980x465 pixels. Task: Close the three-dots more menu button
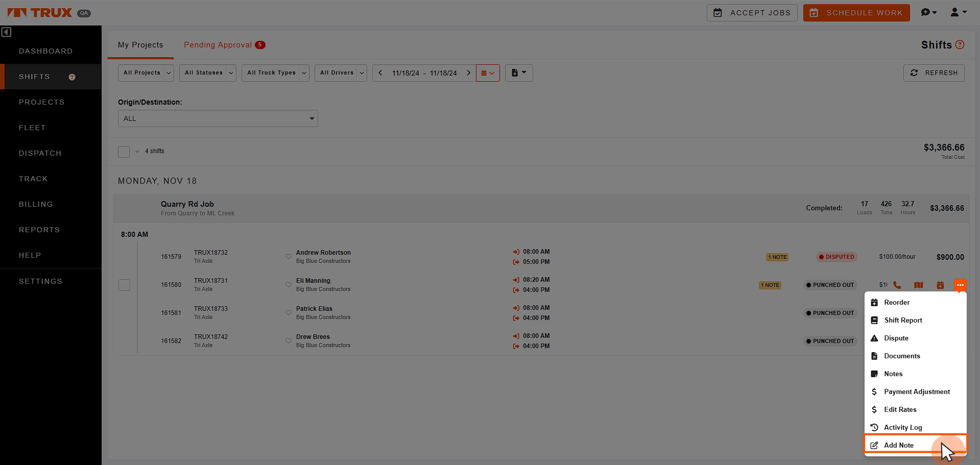960,285
